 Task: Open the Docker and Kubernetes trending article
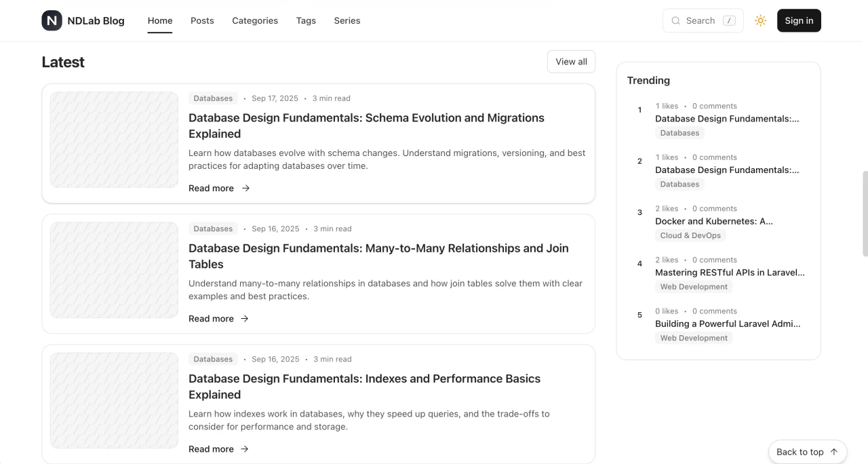pos(713,221)
